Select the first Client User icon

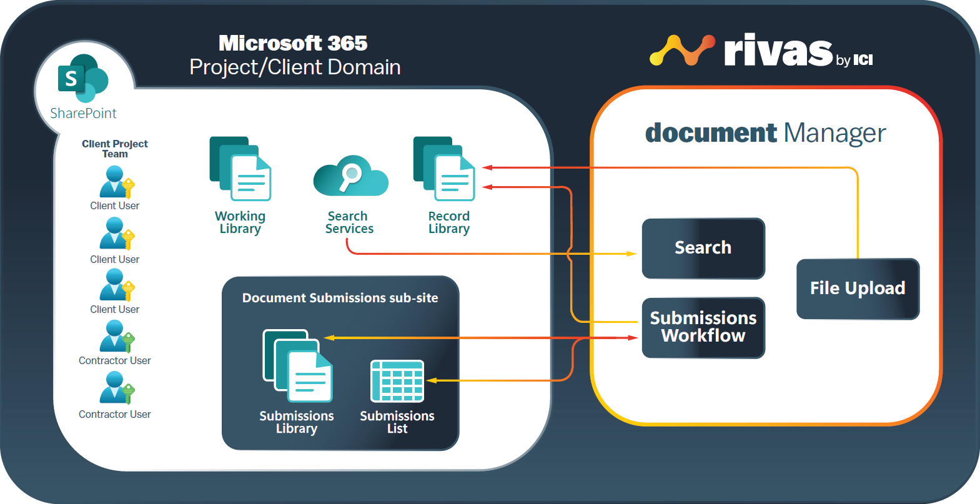pos(117,182)
